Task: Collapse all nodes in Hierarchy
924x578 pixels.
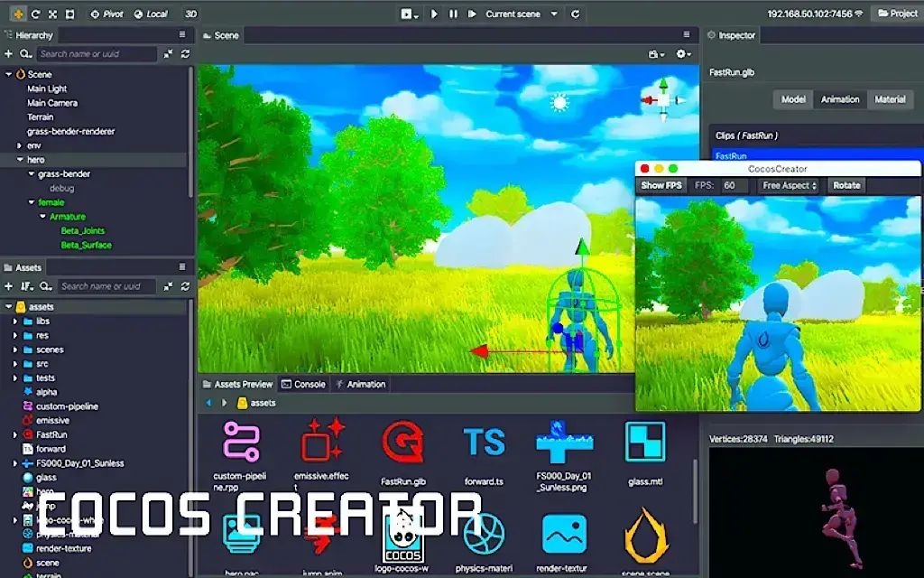Action: [168, 53]
